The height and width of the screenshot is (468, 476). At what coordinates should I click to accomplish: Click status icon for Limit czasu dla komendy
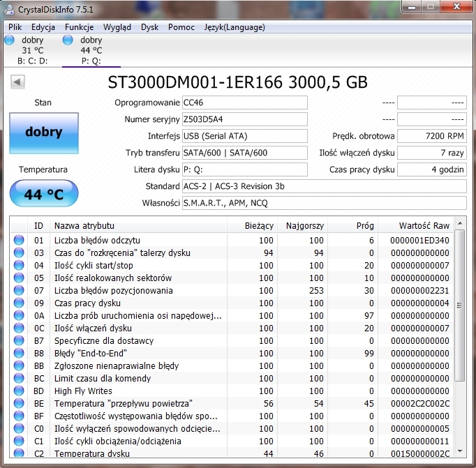[19, 378]
